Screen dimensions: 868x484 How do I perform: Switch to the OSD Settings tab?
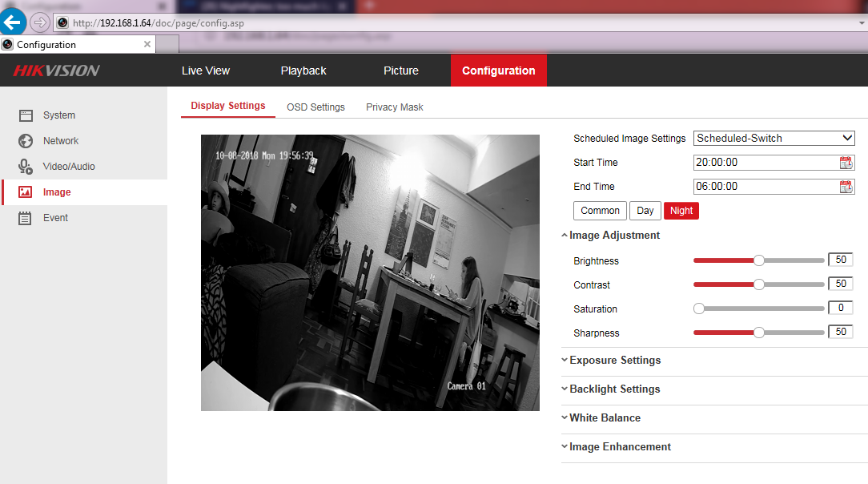click(315, 107)
